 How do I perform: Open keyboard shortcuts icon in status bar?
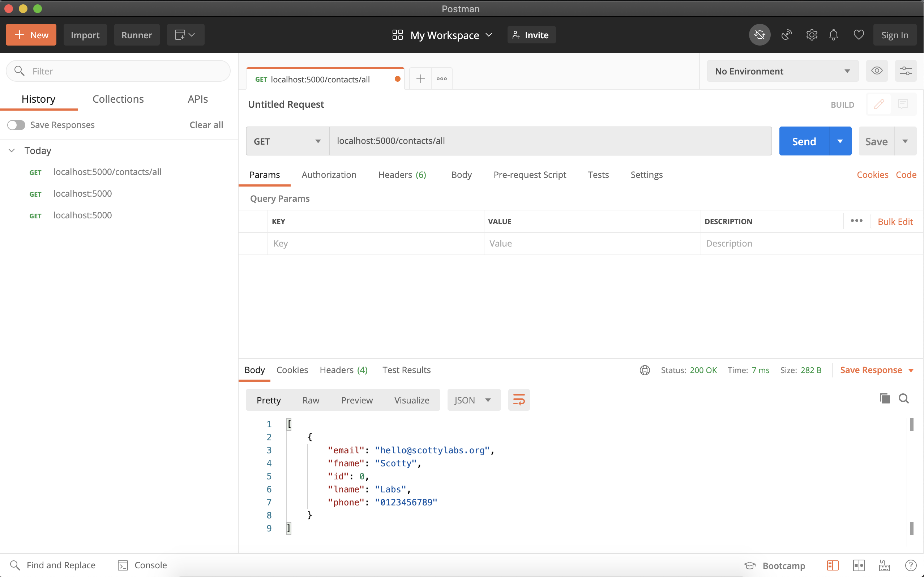884,565
